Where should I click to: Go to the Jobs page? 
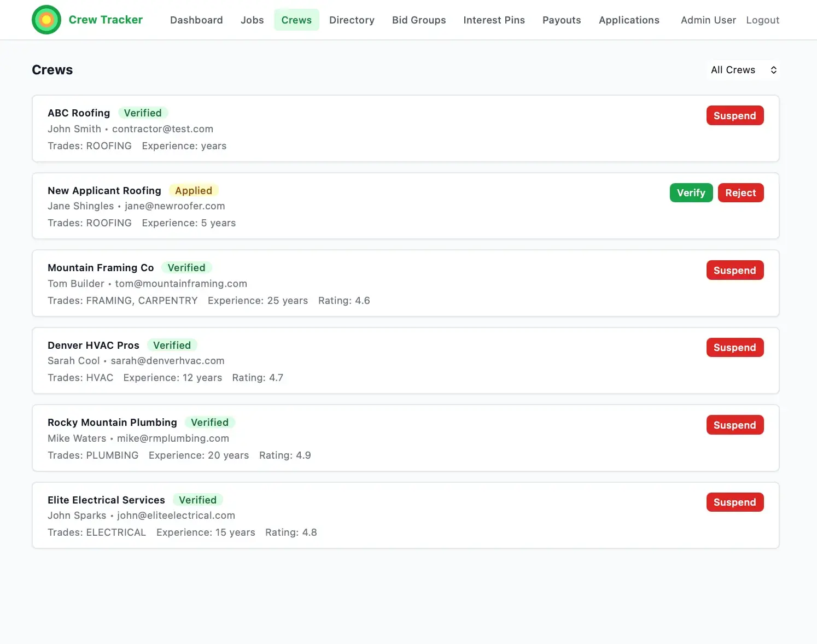[x=252, y=20]
